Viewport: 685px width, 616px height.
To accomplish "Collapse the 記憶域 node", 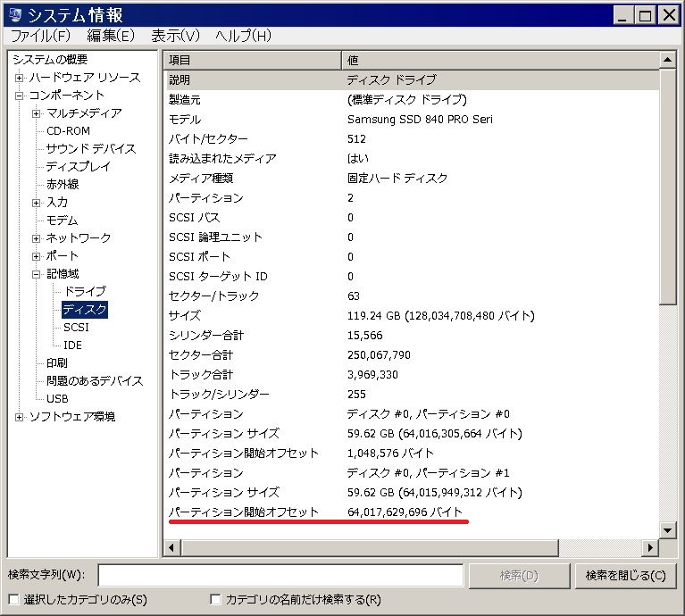I will pos(37,275).
